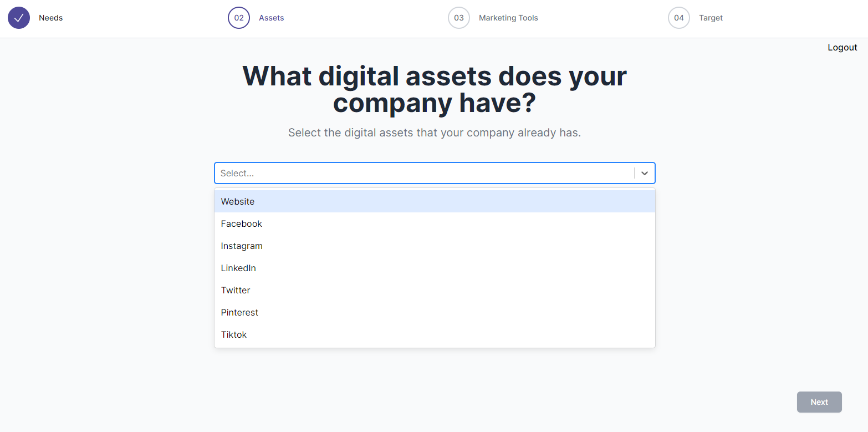Go to the Needs step label

coord(51,18)
